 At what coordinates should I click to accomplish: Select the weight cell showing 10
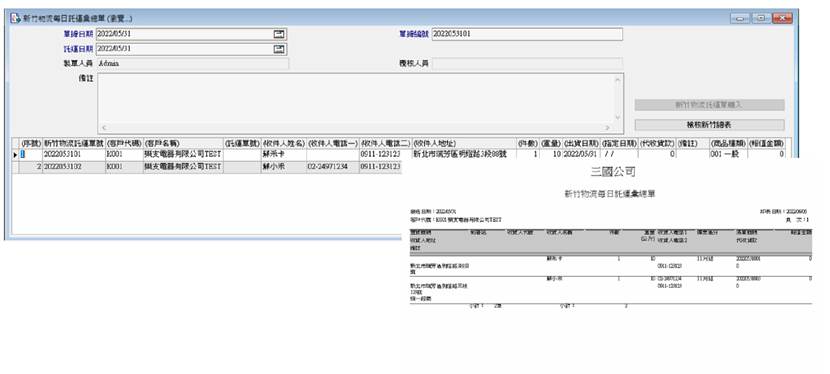coord(551,154)
